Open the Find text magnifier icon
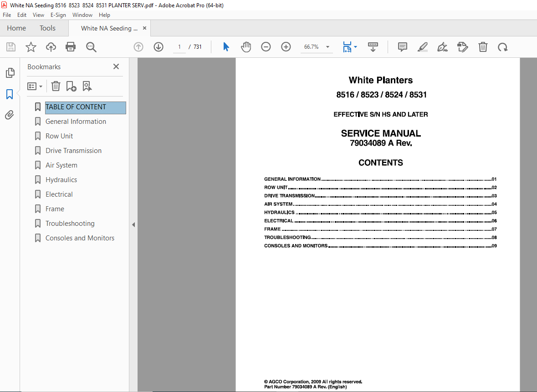 point(91,47)
